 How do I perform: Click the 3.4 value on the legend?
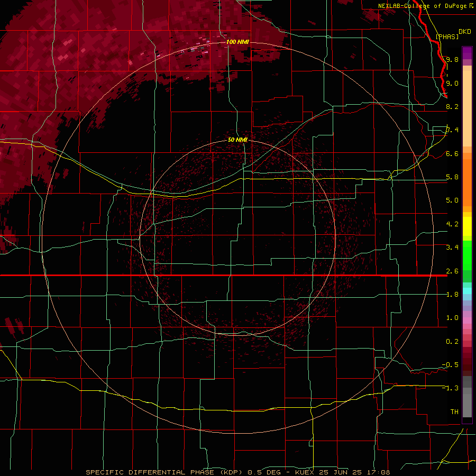452,248
